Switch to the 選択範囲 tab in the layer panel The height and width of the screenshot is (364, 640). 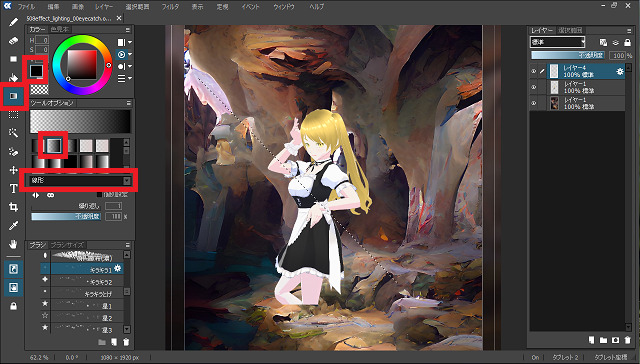click(571, 30)
